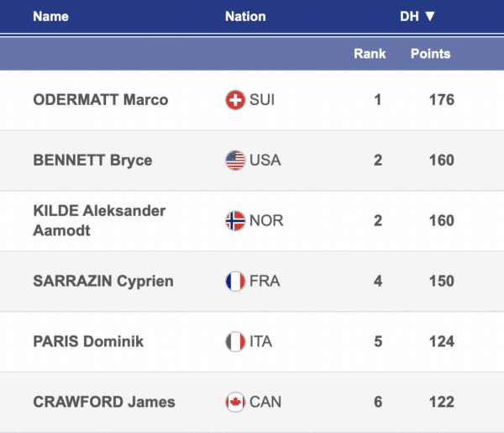This screenshot has width=504, height=433.
Task: Sort by the DH column arrow
Action: (x=429, y=16)
